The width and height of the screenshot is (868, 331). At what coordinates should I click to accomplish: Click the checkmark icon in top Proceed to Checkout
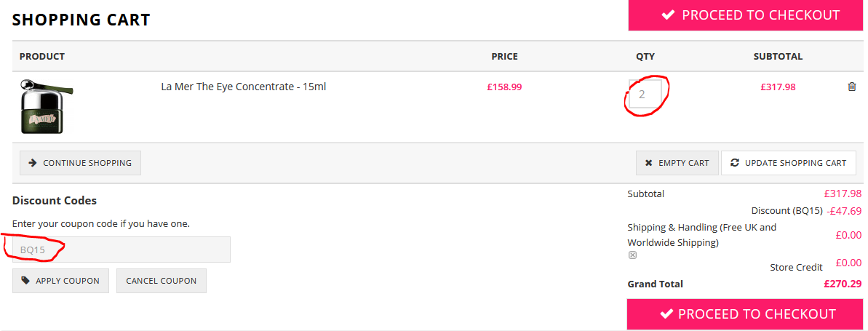click(667, 15)
